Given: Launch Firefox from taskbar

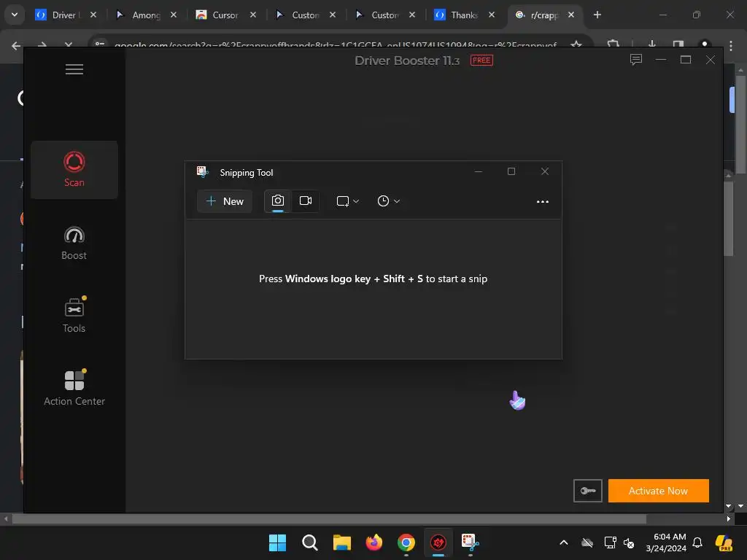Looking at the screenshot, I should click(374, 542).
